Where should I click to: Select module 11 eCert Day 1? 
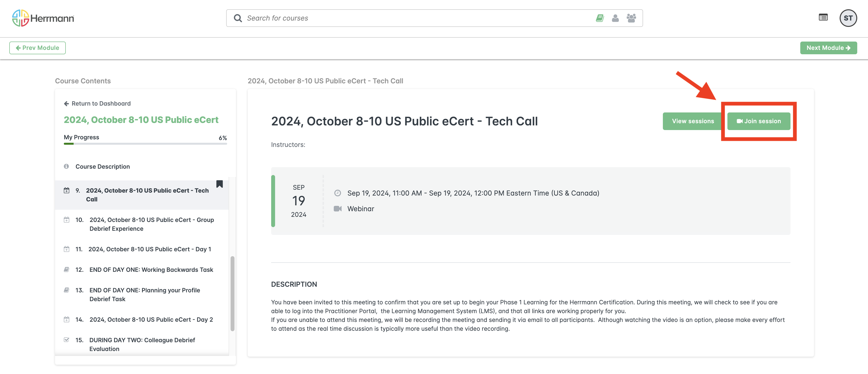[x=142, y=249]
